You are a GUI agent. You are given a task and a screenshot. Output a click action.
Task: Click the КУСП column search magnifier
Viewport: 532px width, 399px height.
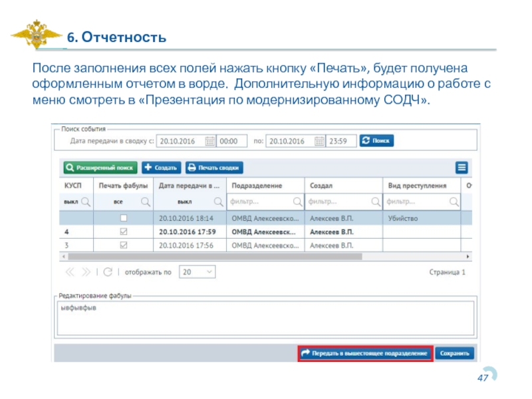pyautogui.click(x=86, y=202)
